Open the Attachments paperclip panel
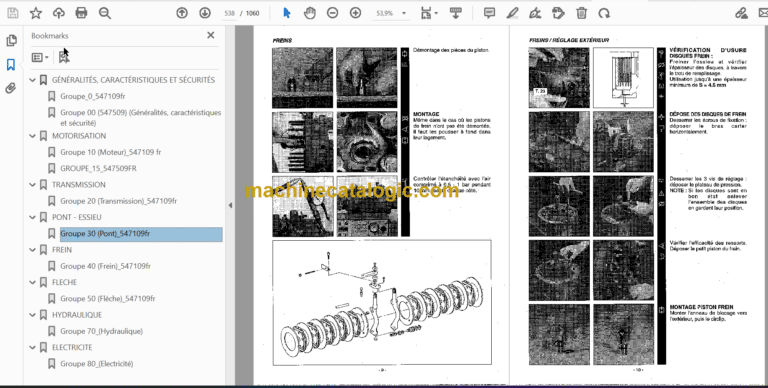768x388 pixels. tap(11, 88)
